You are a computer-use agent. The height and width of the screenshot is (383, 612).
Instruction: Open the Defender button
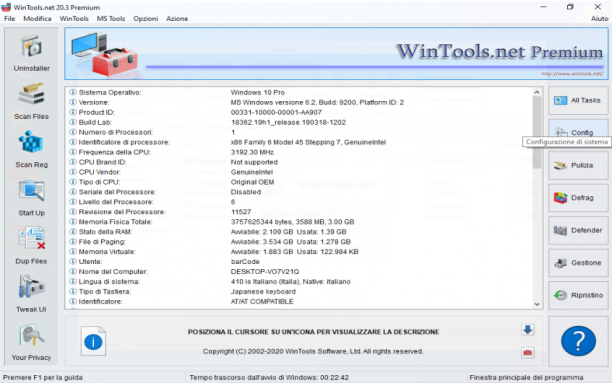click(x=578, y=230)
